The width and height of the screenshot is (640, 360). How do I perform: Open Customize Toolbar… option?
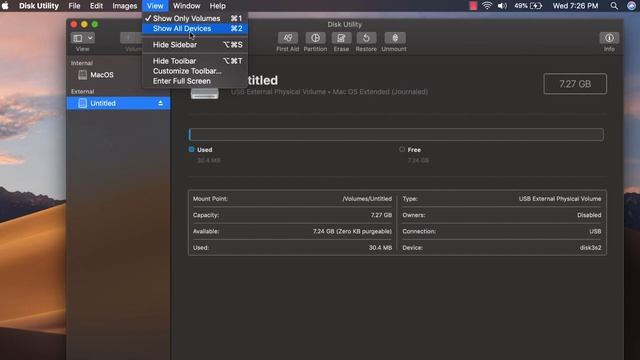point(195,71)
